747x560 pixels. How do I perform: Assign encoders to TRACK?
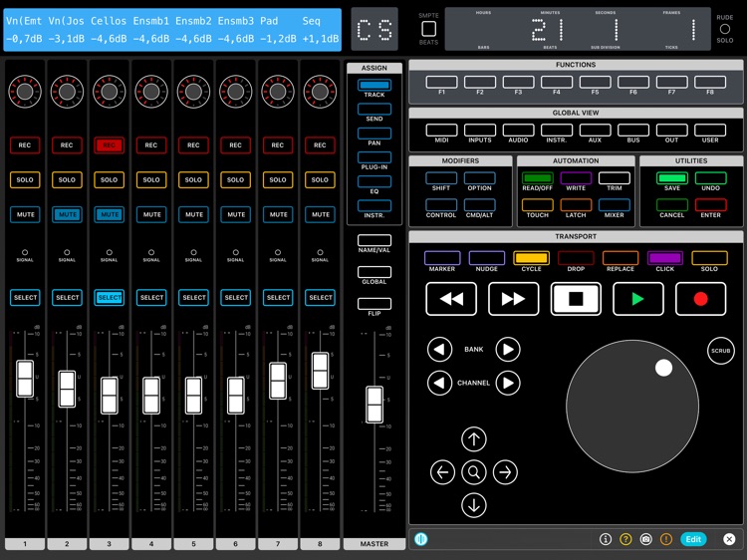point(374,86)
